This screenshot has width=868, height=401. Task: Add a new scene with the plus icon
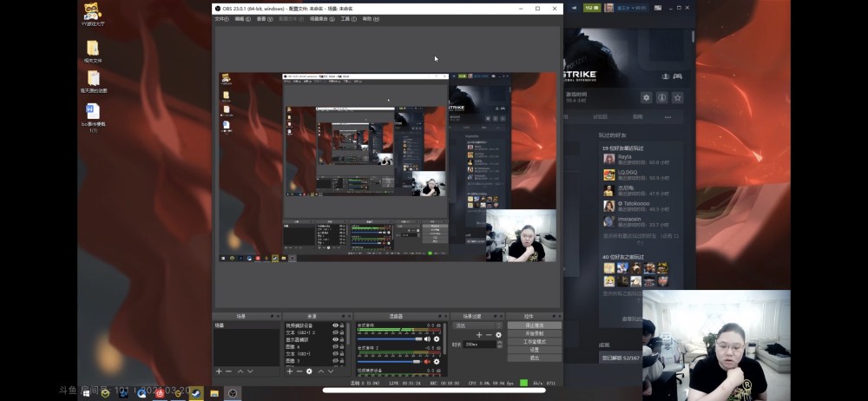(x=219, y=371)
